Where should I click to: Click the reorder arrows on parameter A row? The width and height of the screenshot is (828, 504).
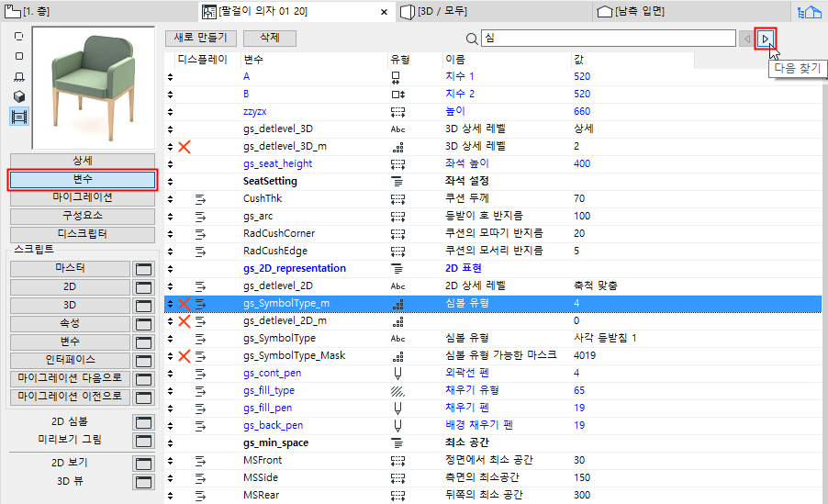click(x=170, y=77)
